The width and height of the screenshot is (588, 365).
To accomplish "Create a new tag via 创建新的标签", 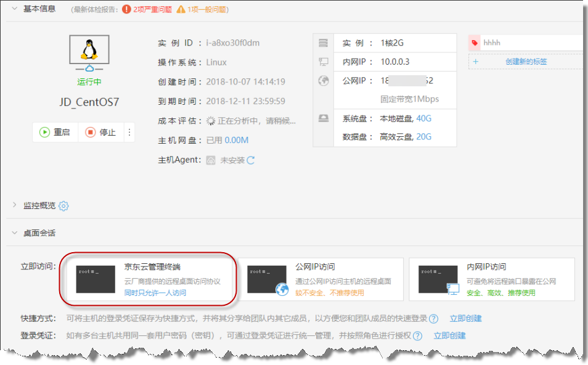I will click(526, 62).
